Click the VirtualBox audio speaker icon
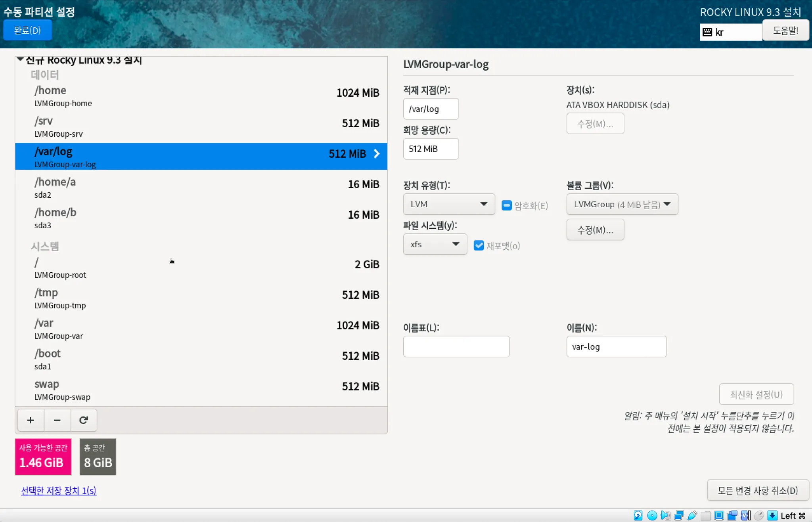 coord(665,515)
